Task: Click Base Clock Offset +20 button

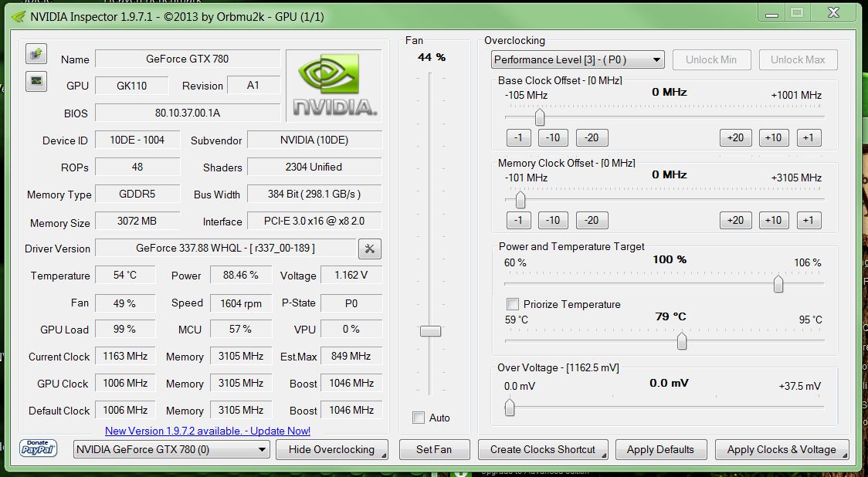Action: tap(736, 138)
